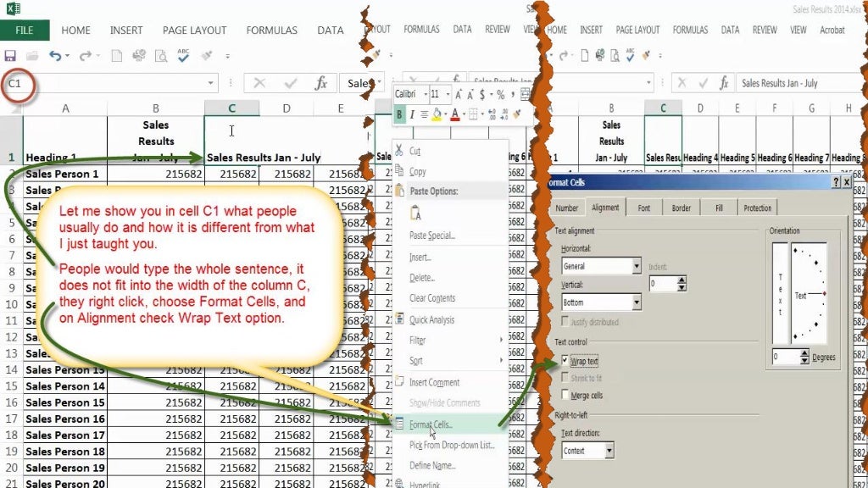Screen dimensions: 868x488
Task: Choose Copy from the context menu
Action: click(x=417, y=171)
